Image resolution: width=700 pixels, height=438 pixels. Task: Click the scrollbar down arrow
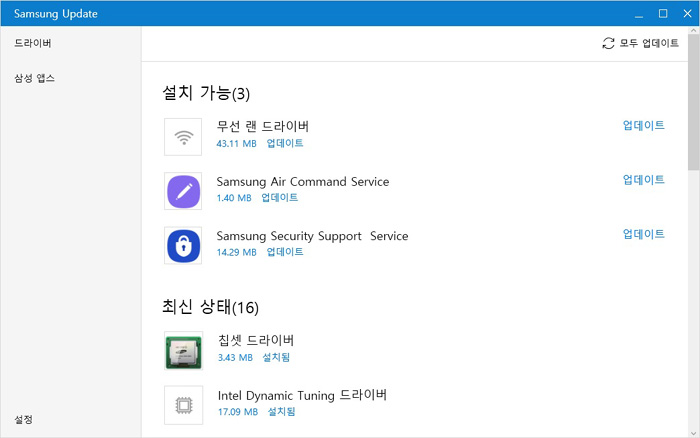pos(693,433)
